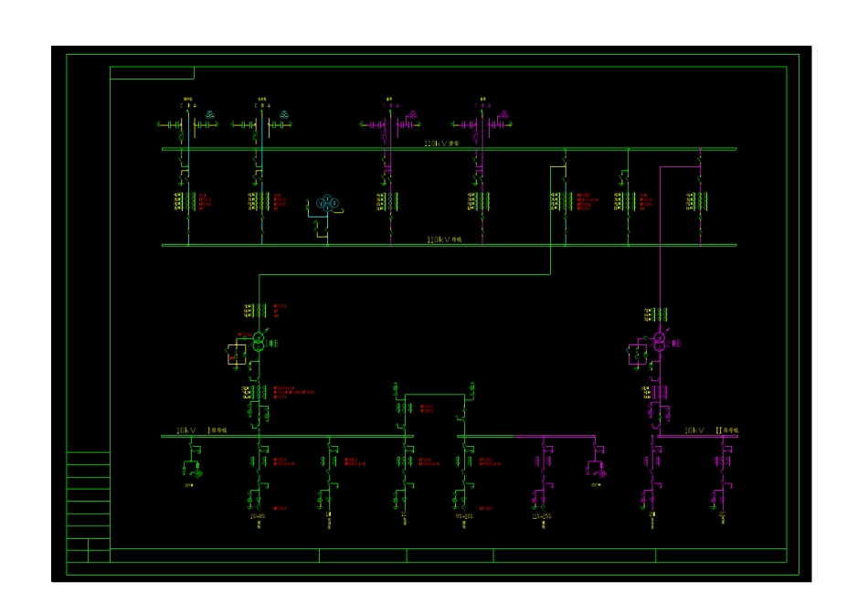Select the 1# main transformer symbol

coord(259,344)
